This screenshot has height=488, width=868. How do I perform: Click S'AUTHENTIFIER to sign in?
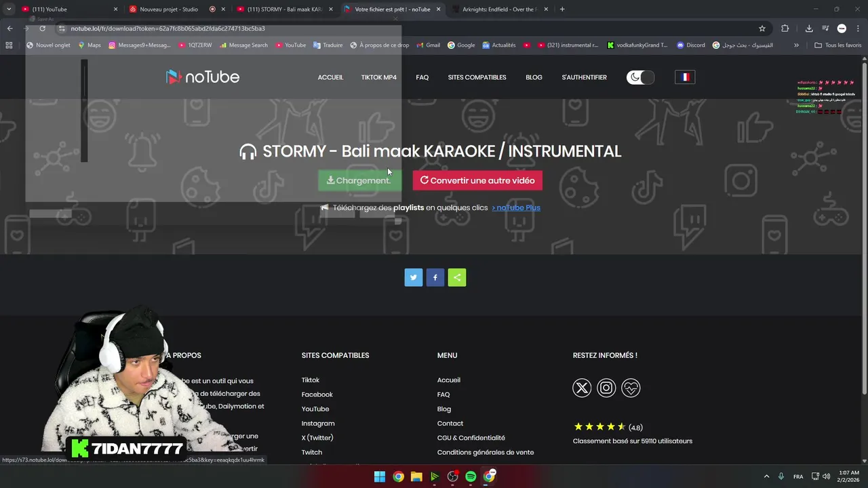click(584, 77)
